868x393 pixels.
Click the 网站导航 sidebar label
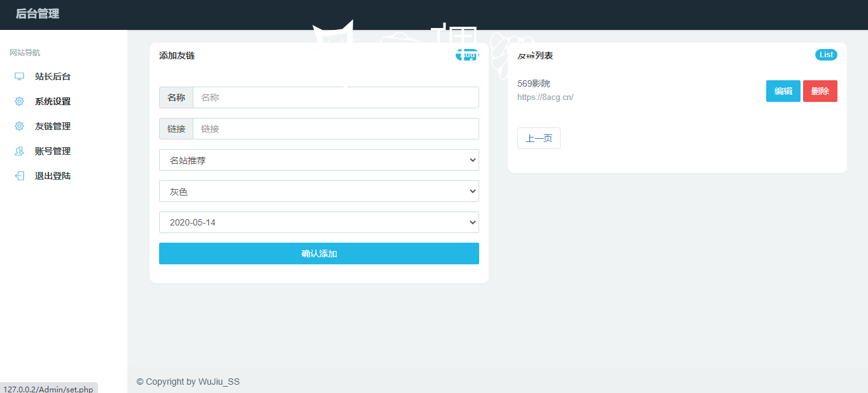[25, 53]
